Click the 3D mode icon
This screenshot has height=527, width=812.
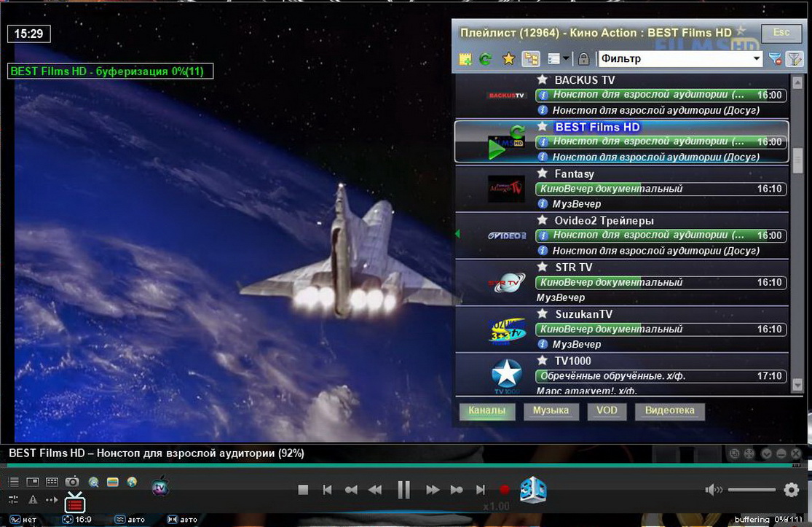point(533,490)
